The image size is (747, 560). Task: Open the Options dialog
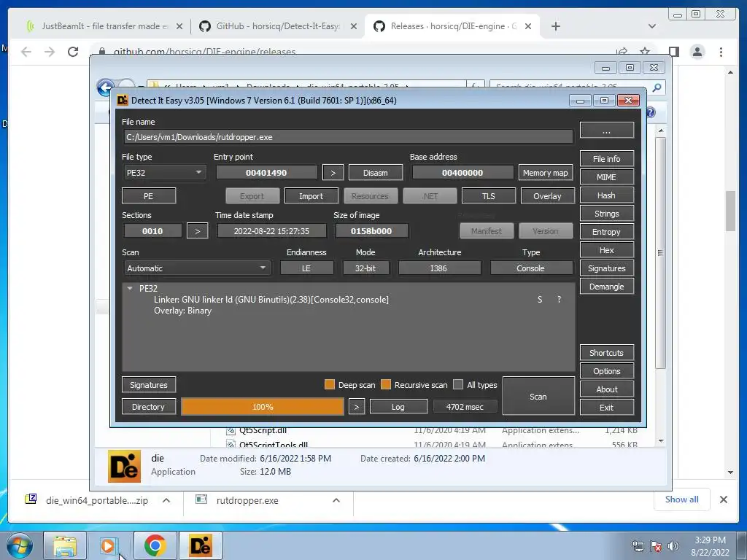click(606, 371)
